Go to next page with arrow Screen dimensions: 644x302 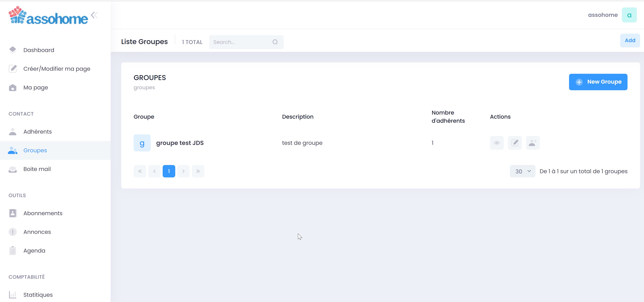tap(183, 171)
